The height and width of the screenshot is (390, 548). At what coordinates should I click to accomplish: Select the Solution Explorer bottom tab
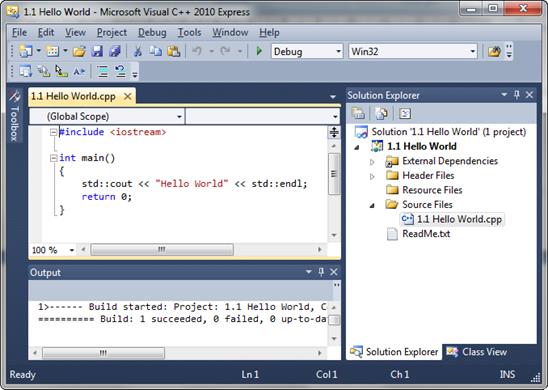tap(394, 352)
